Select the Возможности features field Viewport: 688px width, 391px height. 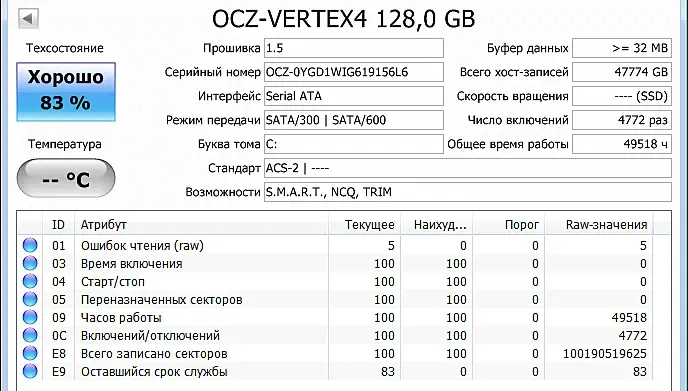tap(468, 192)
